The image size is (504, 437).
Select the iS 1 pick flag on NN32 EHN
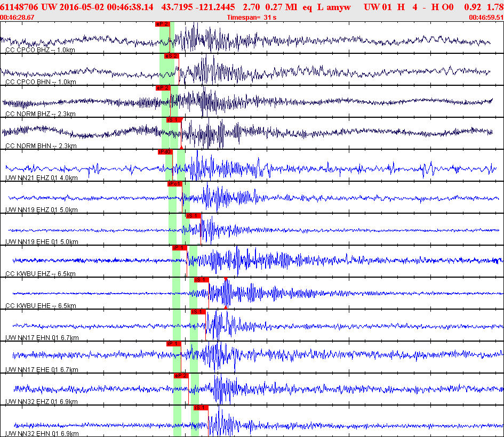[201, 408]
